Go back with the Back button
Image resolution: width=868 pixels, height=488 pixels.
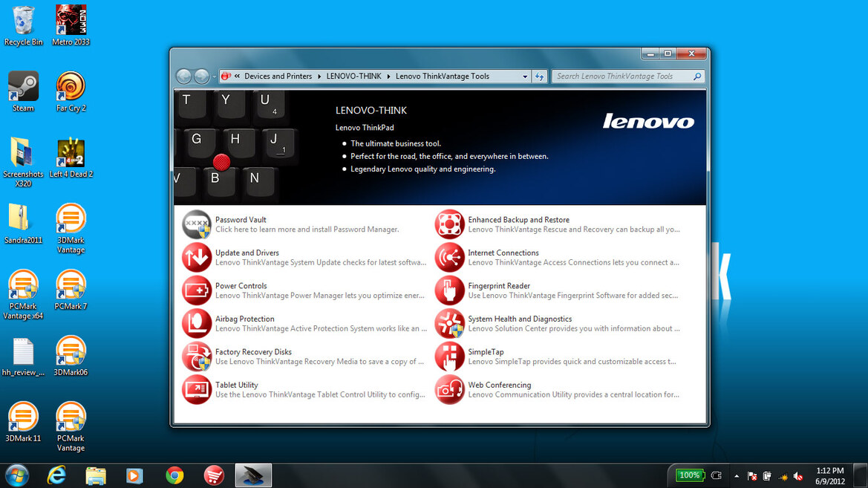click(184, 77)
